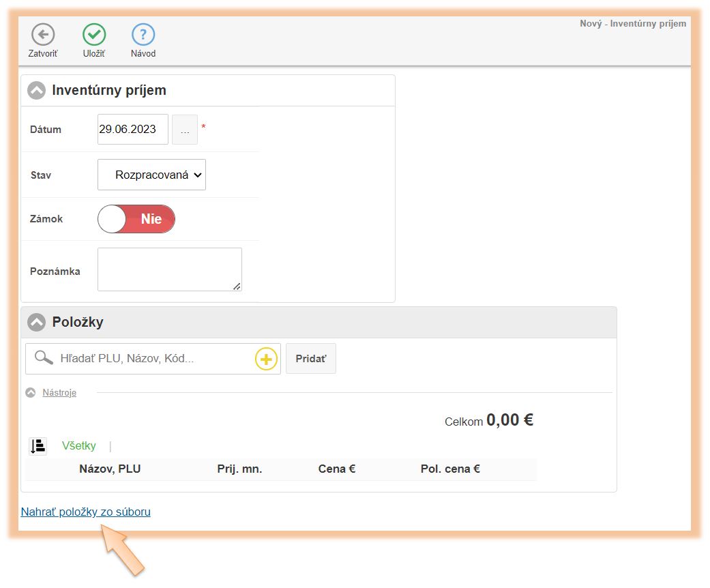Click the Uložiť green checkmark icon

tap(94, 34)
